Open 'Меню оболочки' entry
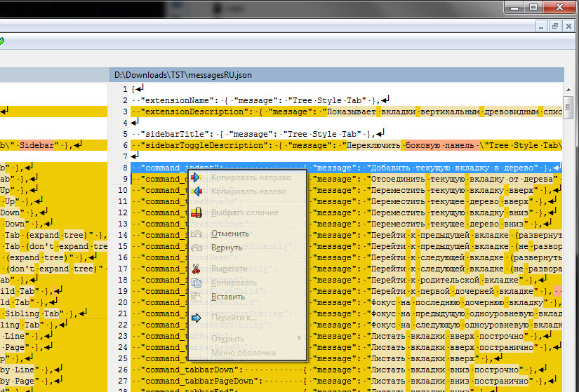Viewport: 579px width, 392px height. 243,353
